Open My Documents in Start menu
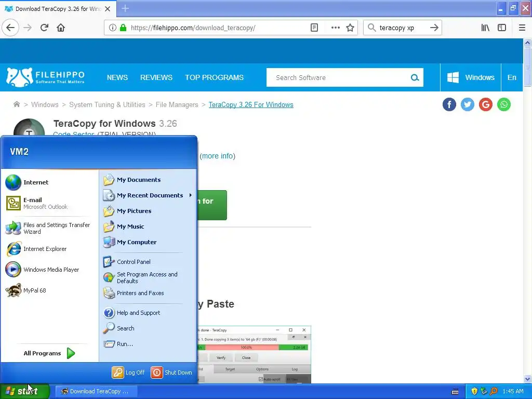Image resolution: width=532 pixels, height=399 pixels. [x=148, y=180]
